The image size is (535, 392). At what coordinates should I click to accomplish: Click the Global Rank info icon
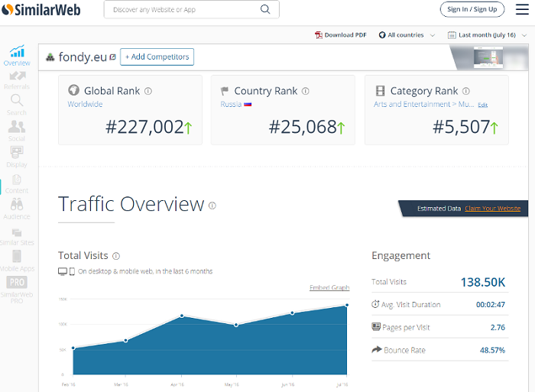[148, 91]
